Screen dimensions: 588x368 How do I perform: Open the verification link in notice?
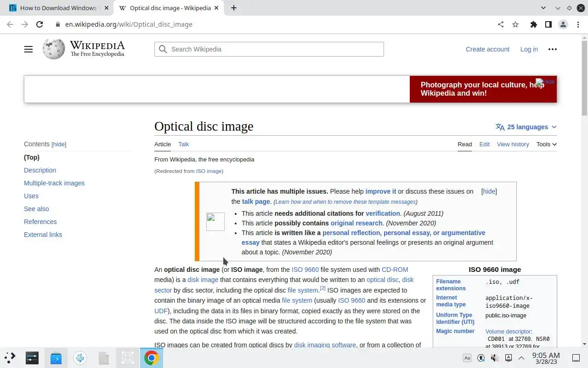coord(383,213)
